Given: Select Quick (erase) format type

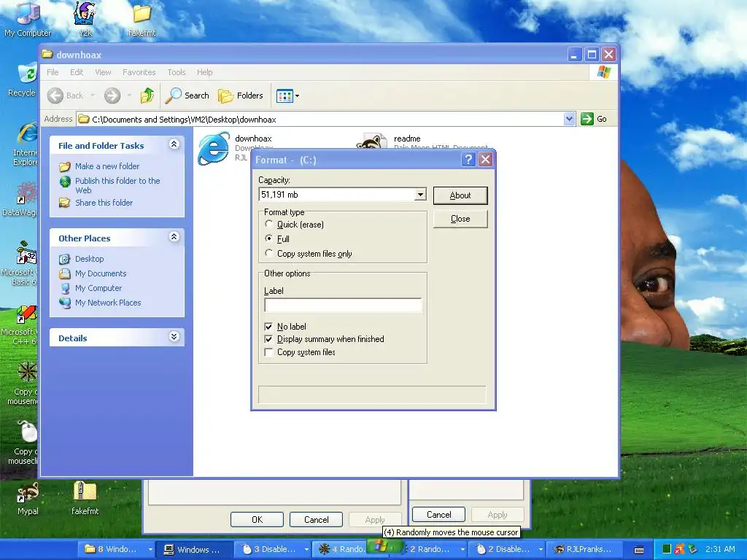Looking at the screenshot, I should 269,224.
